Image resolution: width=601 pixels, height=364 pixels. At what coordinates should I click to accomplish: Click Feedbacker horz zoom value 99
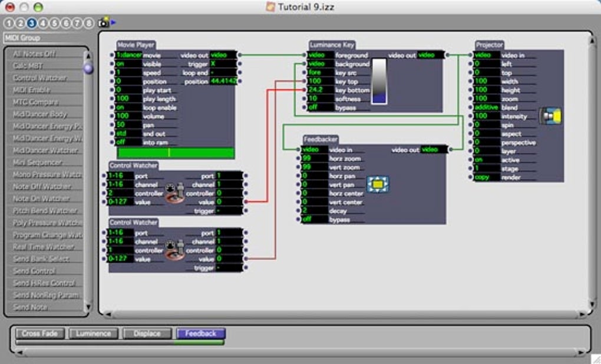[x=315, y=158]
